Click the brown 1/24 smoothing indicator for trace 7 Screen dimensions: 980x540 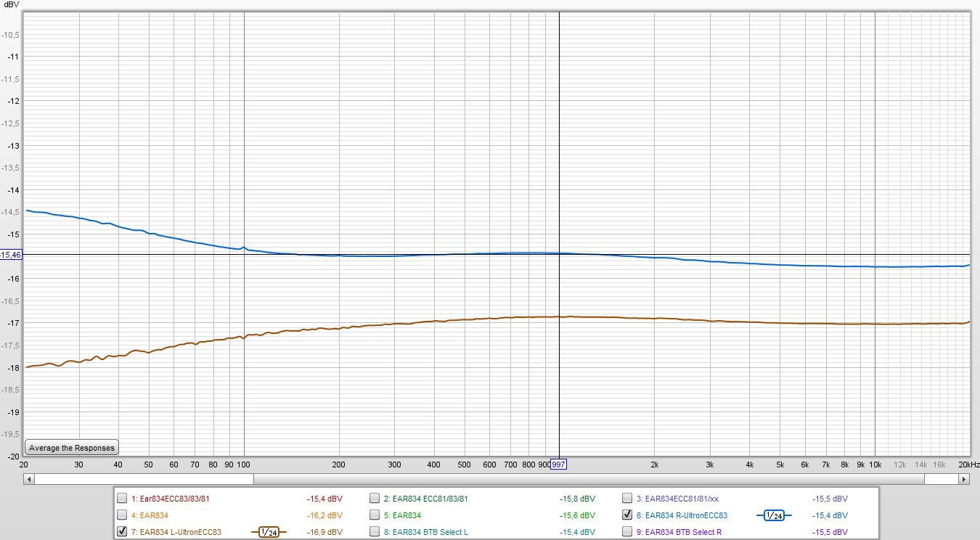pyautogui.click(x=269, y=533)
